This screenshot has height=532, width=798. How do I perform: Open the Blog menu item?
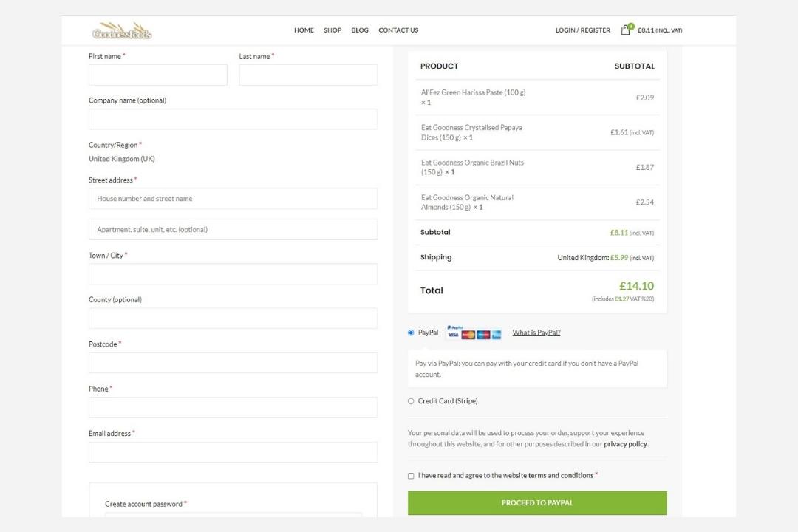[x=360, y=30]
